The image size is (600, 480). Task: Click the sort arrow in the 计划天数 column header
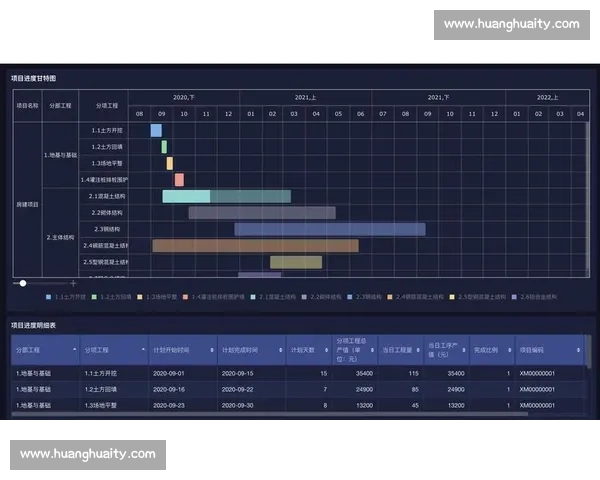pyautogui.click(x=324, y=350)
